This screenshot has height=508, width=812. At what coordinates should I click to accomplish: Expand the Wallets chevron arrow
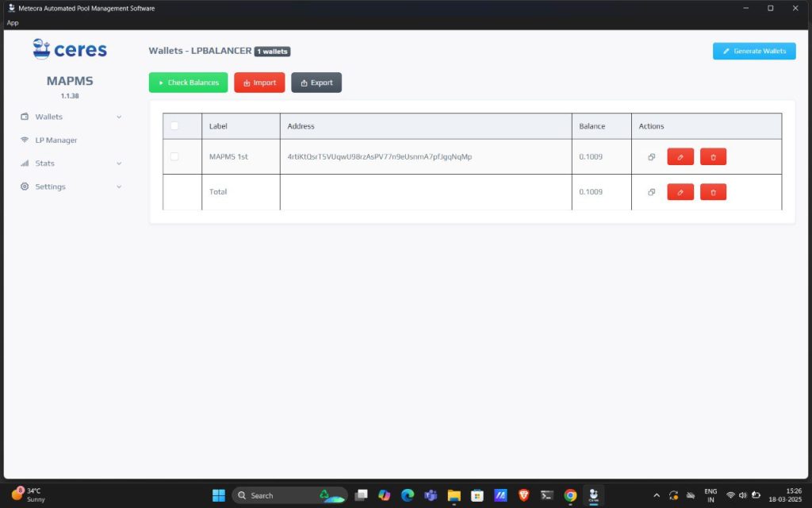click(x=119, y=117)
